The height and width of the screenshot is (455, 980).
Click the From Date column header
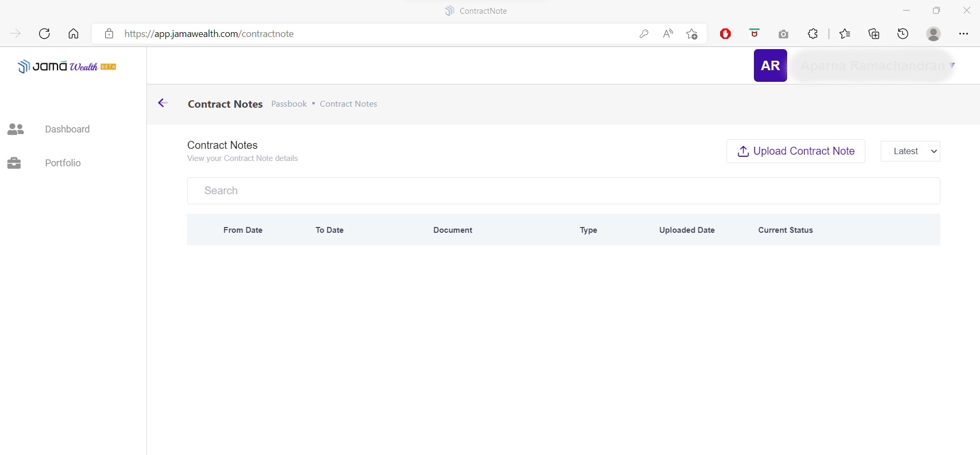pyautogui.click(x=243, y=230)
